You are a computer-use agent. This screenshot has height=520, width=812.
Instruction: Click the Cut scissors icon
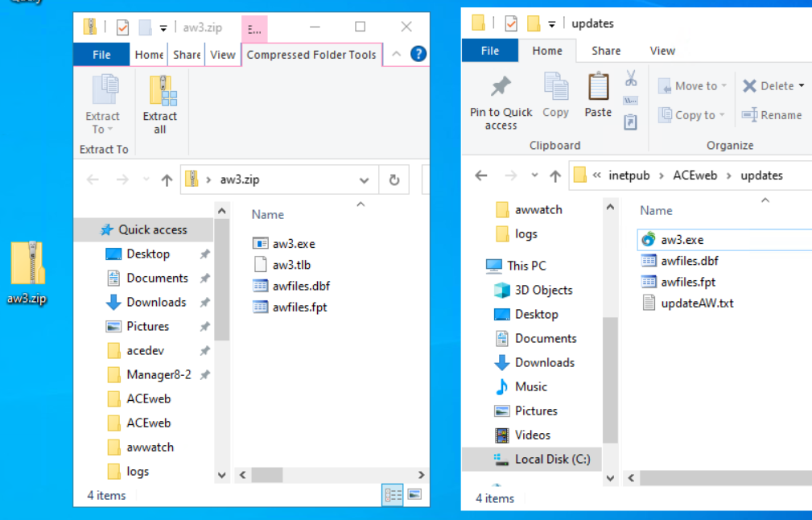pos(630,78)
